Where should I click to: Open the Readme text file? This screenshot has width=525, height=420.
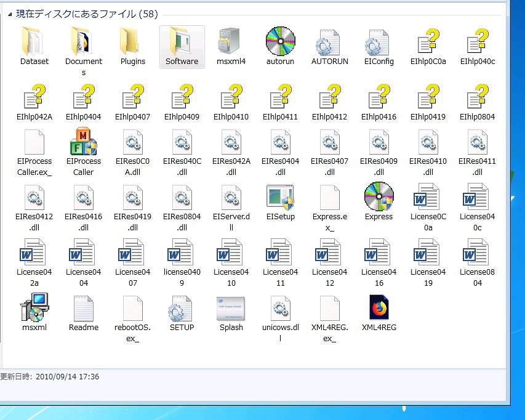pos(83,308)
